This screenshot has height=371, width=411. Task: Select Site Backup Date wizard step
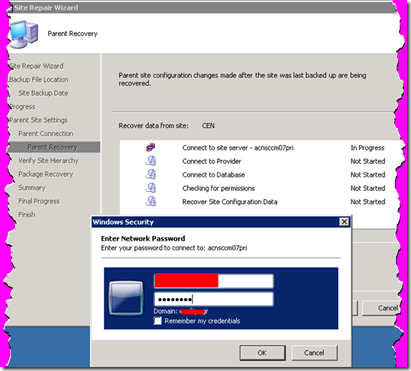[x=43, y=93]
